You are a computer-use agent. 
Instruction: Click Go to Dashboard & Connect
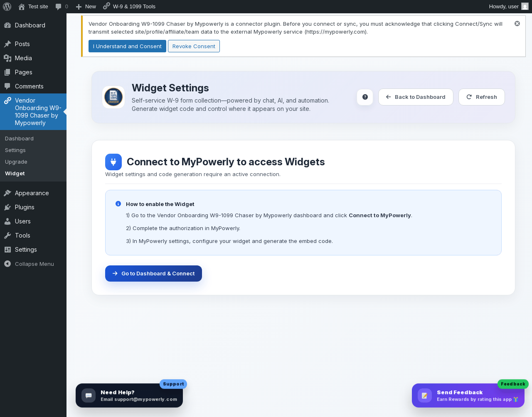153,273
